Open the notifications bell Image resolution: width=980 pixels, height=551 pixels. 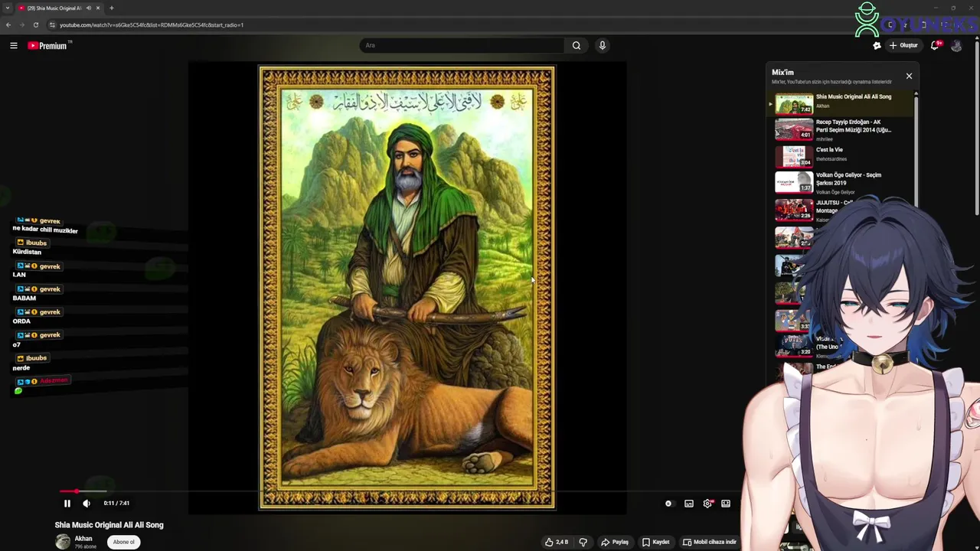pos(936,46)
